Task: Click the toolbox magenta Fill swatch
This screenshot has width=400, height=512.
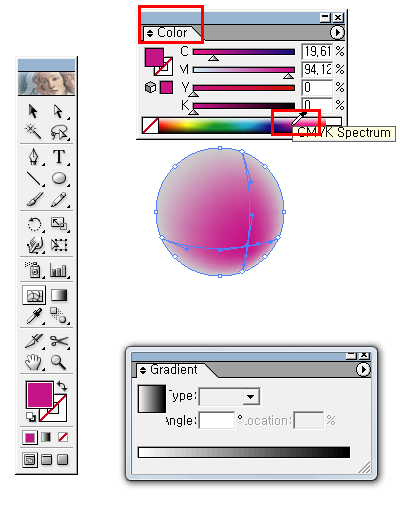Action: 40,395
